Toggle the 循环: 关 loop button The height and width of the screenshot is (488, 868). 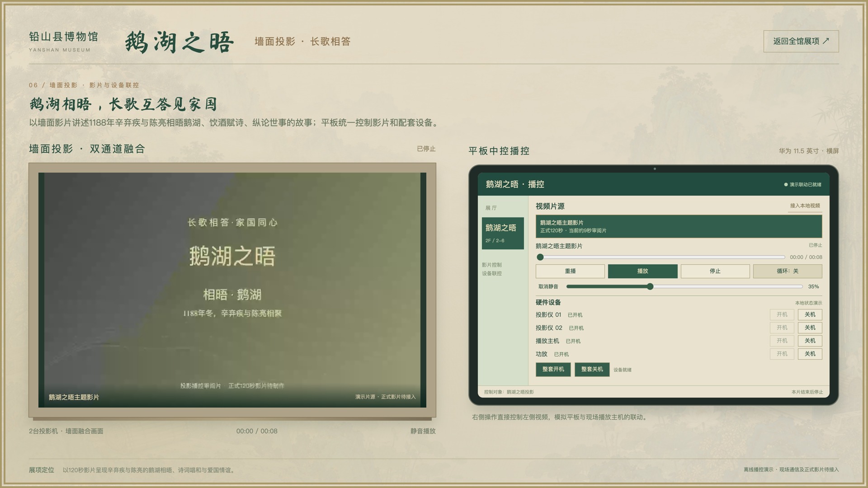(x=788, y=271)
